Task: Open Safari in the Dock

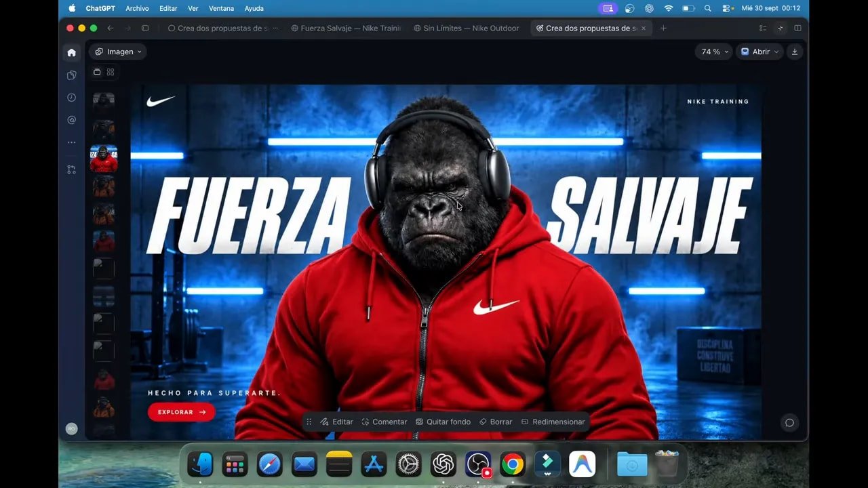Action: [x=269, y=464]
